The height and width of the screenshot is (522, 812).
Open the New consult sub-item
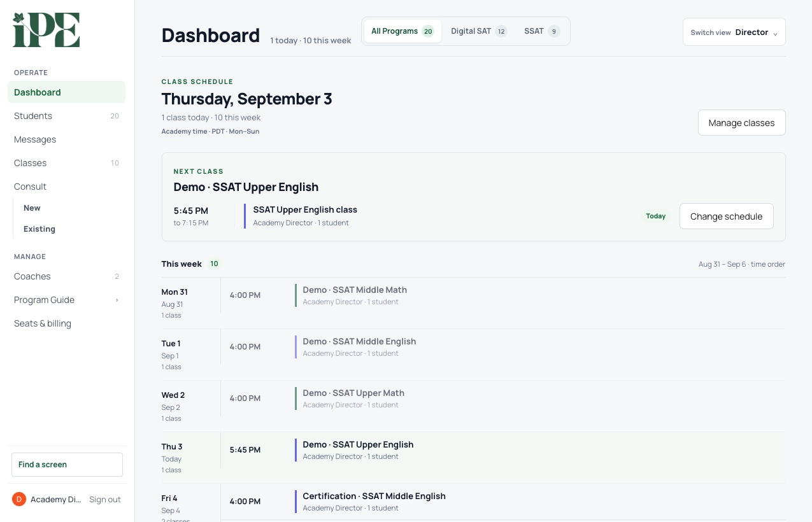(32, 208)
